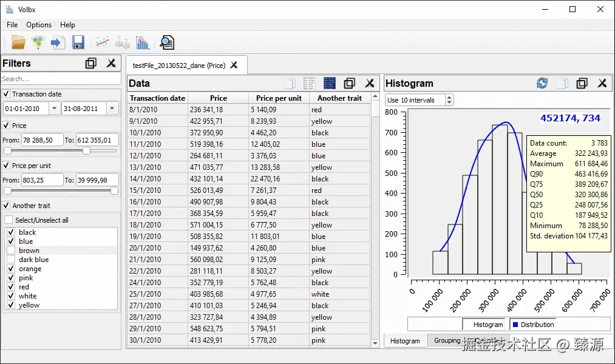The width and height of the screenshot is (615, 364).
Task: Toggle the Transaction date filter checkbox
Action: click(x=6, y=94)
